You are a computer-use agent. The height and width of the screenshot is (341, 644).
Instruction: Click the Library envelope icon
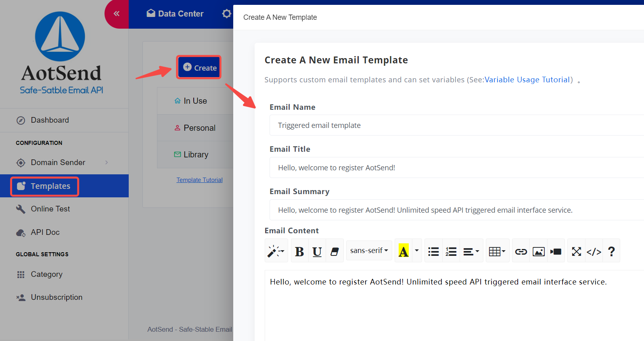(x=177, y=155)
